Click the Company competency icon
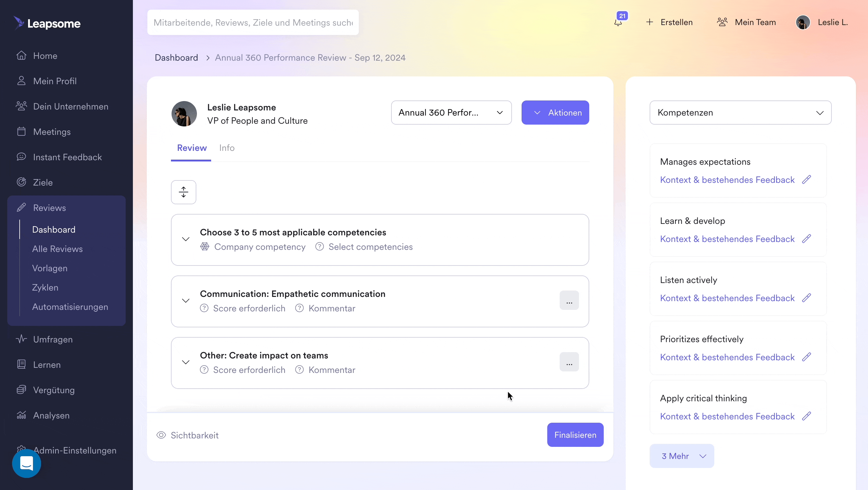 click(204, 247)
